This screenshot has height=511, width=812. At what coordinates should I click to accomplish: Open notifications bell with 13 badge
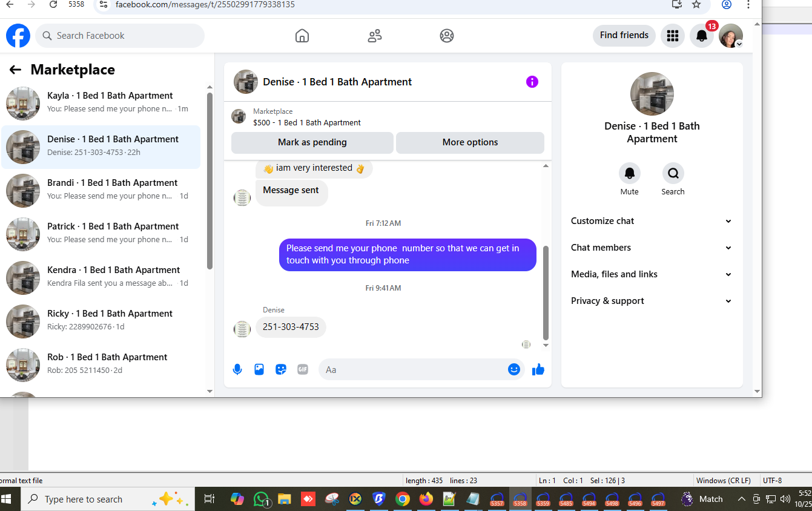(x=702, y=36)
